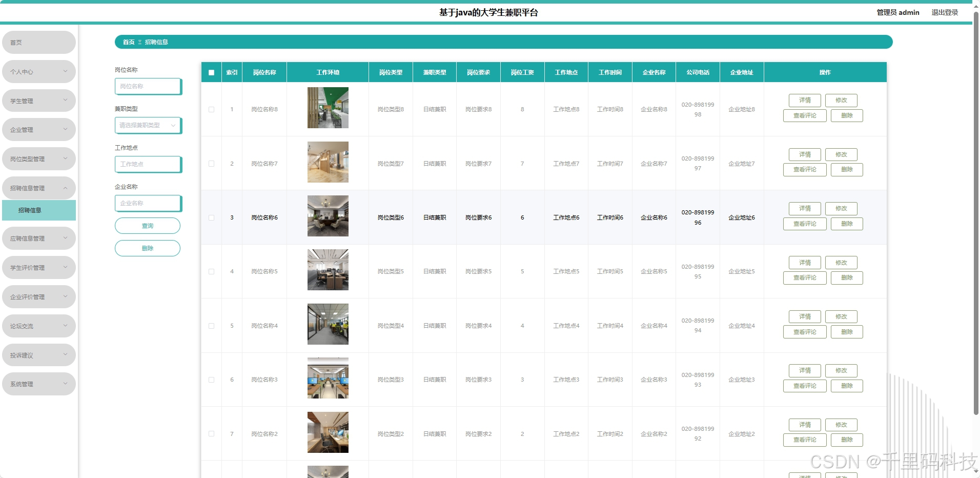Open the 工作环境 thumbnail for 岗位名称2
This screenshot has width=980, height=478.
tap(328, 432)
